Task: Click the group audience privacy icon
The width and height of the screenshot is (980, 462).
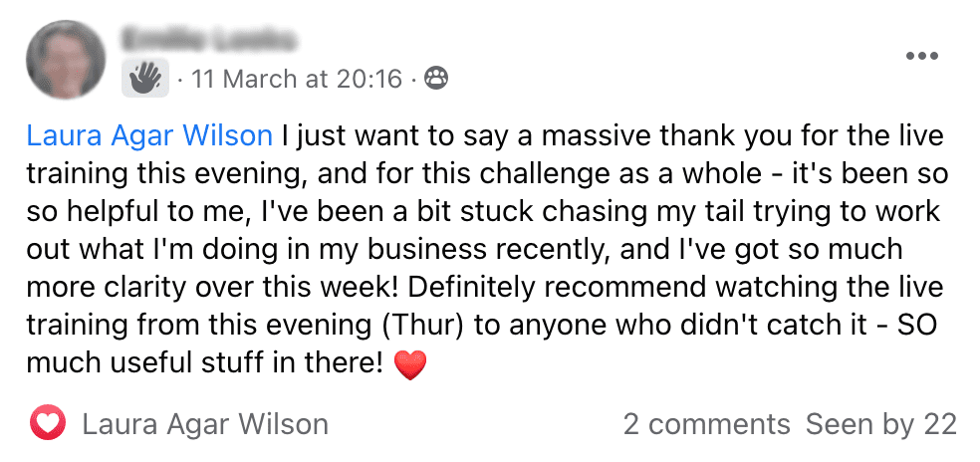Action: pos(435,78)
